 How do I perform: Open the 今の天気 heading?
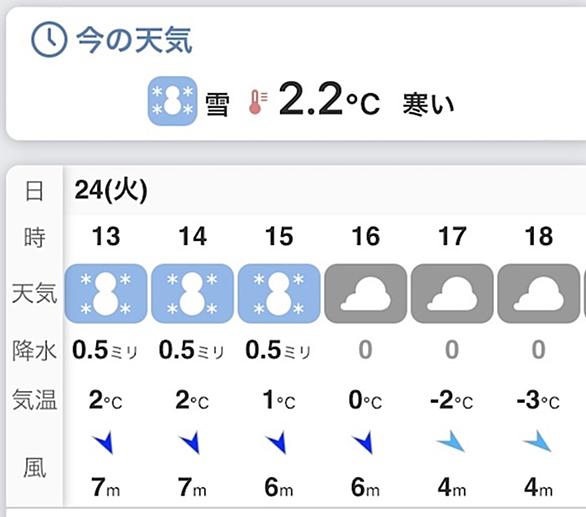click(135, 40)
